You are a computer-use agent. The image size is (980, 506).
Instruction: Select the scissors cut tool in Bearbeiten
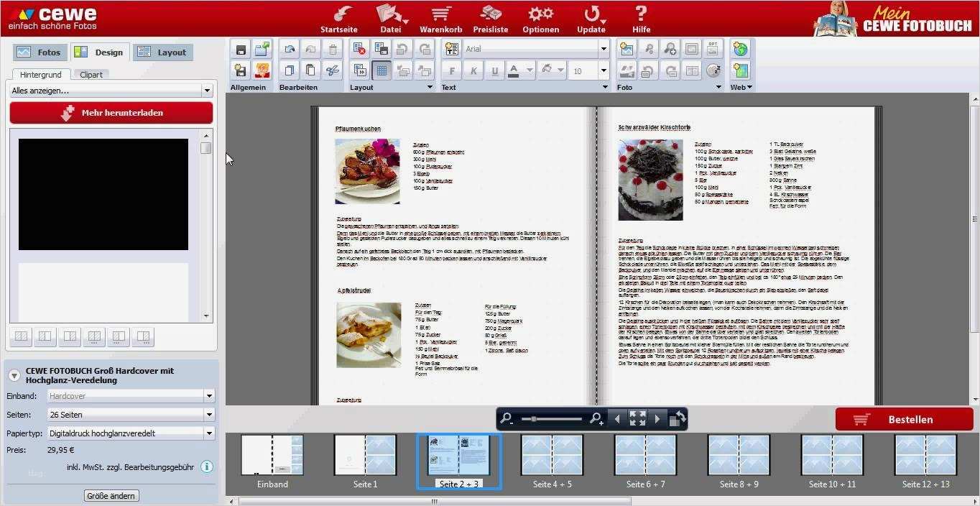click(x=333, y=71)
